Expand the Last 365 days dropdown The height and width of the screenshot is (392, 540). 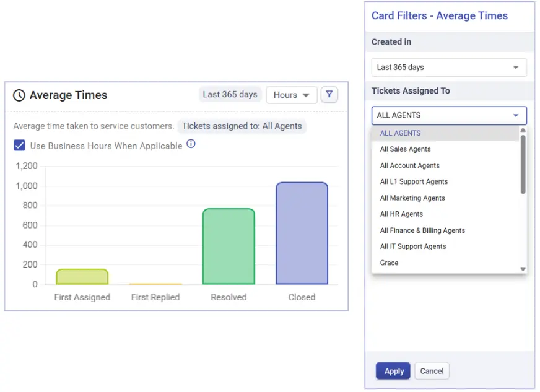click(x=448, y=68)
